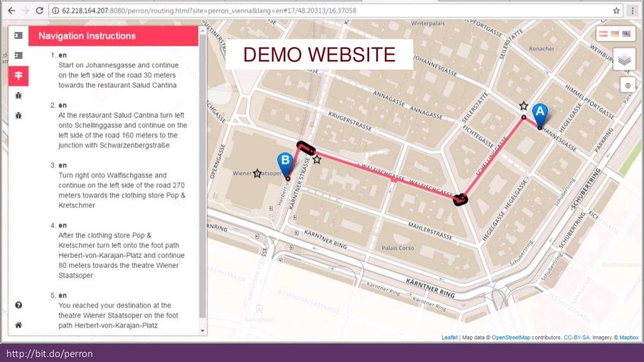Switch language with the Austrian flag
Image resolution: width=644 pixels, height=362 pixels.
[x=603, y=34]
